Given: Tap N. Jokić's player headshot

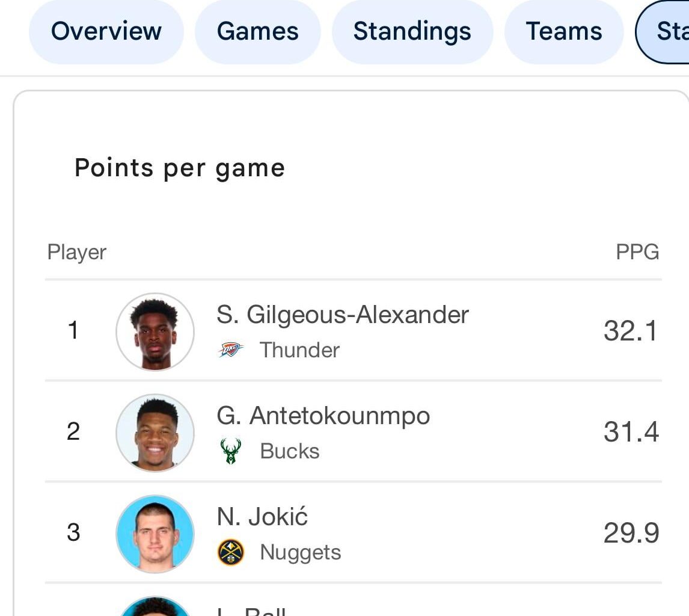Looking at the screenshot, I should click(155, 533).
